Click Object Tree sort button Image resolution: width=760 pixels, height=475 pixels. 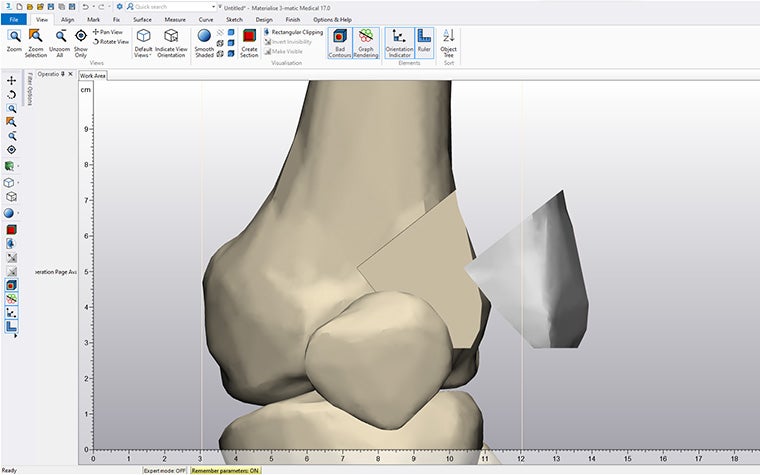tap(448, 43)
